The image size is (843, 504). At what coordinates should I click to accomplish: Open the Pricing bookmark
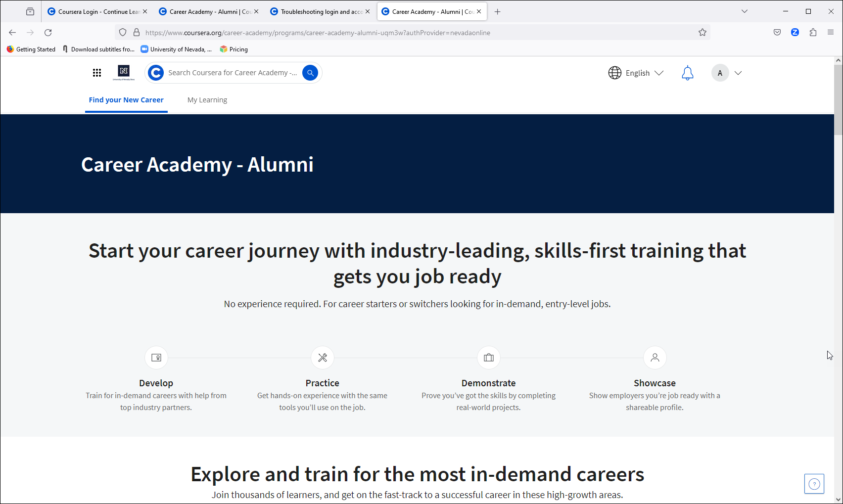(x=234, y=49)
